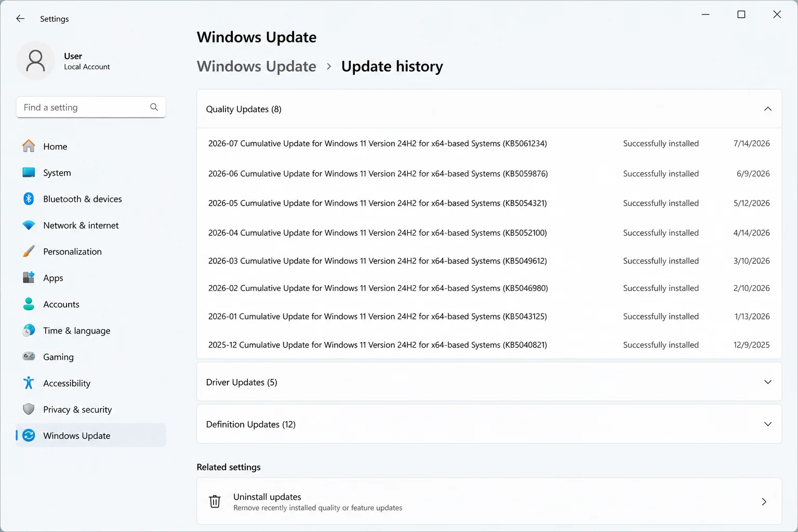Click the Network wifi icon
The image size is (798, 532).
coord(29,225)
